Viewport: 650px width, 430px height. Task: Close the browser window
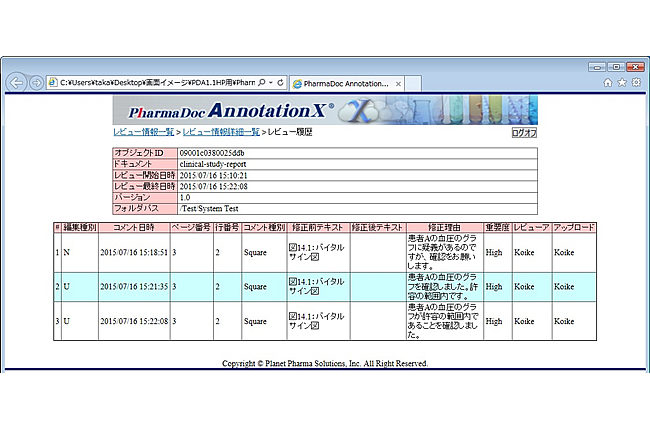635,67
